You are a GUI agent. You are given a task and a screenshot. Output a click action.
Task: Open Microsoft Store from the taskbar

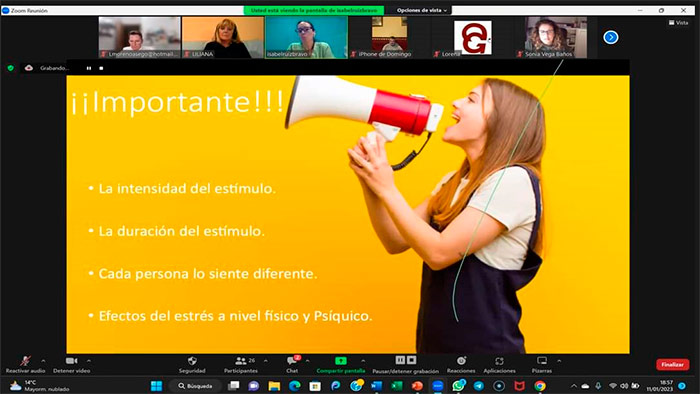point(315,386)
